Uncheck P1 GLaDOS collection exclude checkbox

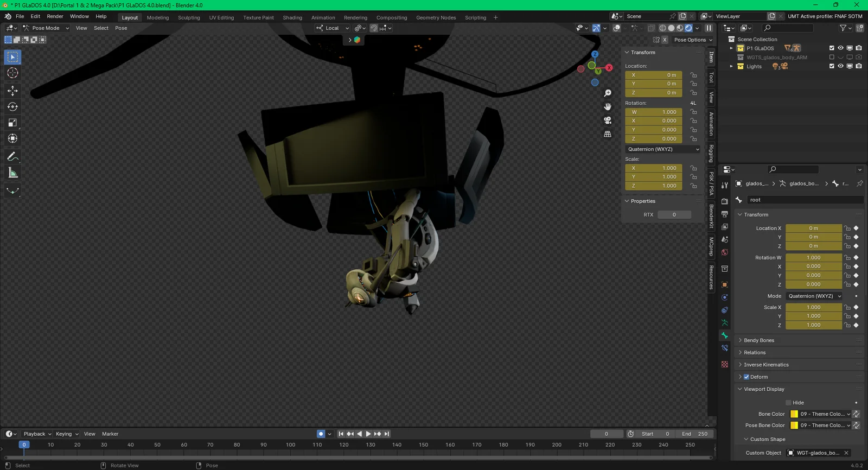pos(832,48)
